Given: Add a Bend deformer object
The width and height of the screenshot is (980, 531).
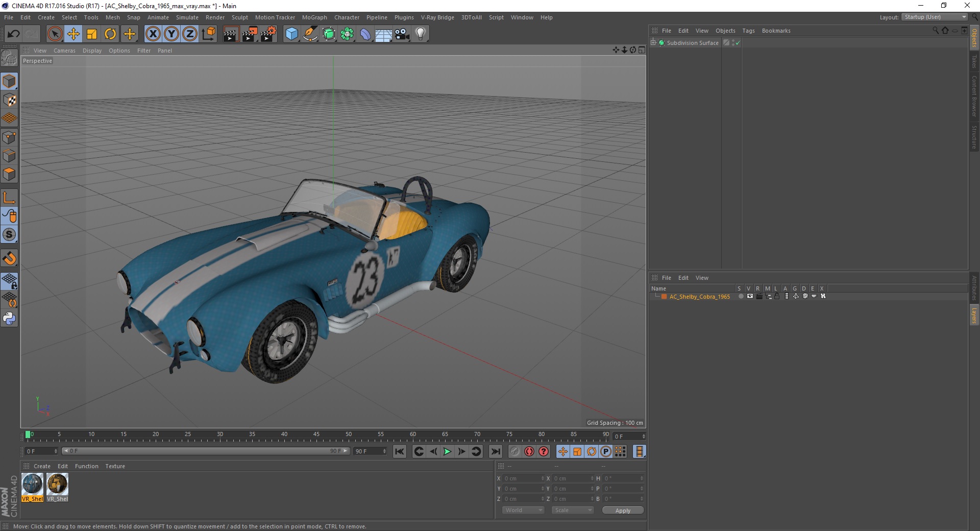Looking at the screenshot, I should [x=365, y=34].
